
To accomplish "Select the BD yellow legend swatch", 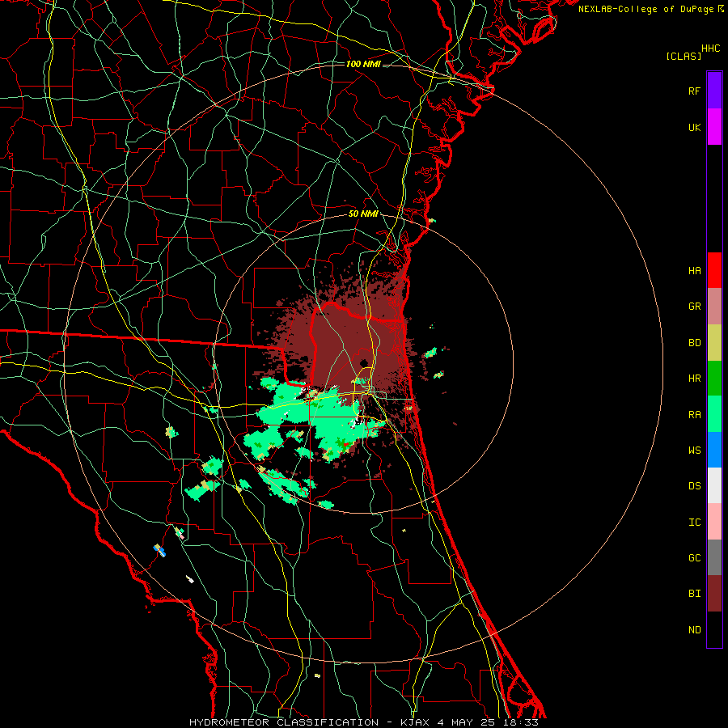I will point(714,342).
